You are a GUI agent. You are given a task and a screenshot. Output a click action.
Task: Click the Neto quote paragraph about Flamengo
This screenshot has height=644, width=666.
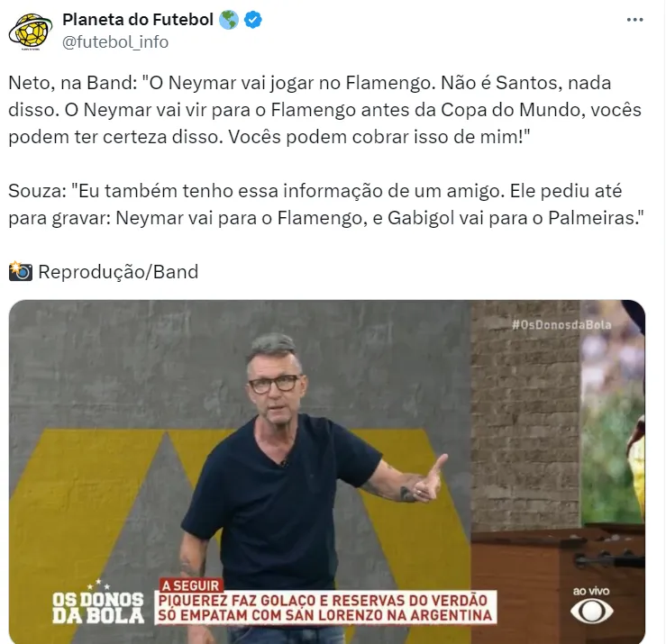pos(324,110)
